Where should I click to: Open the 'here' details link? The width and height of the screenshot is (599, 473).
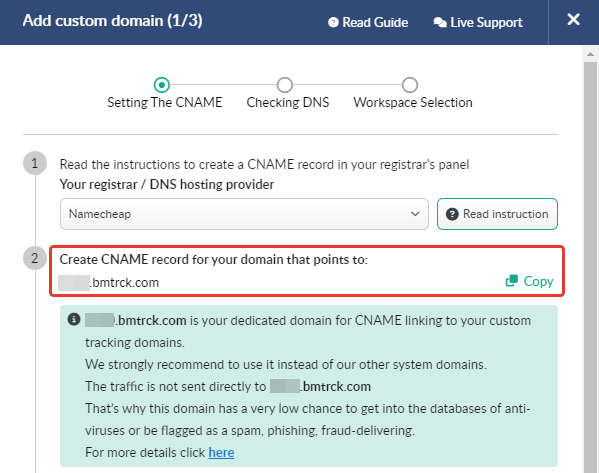pos(221,452)
